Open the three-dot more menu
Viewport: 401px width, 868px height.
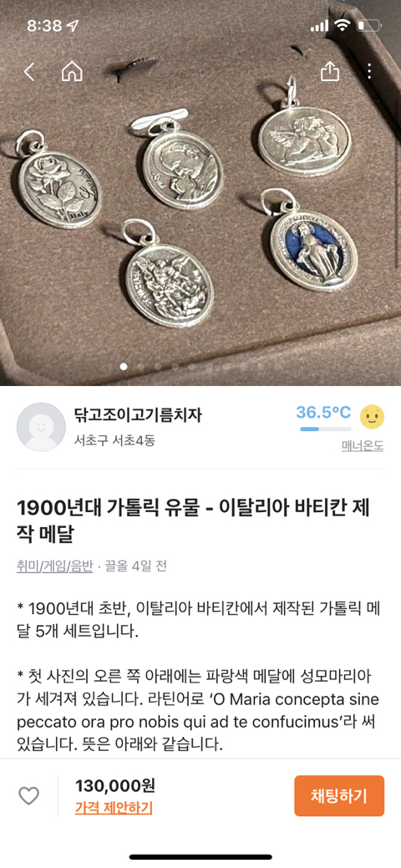[x=369, y=70]
